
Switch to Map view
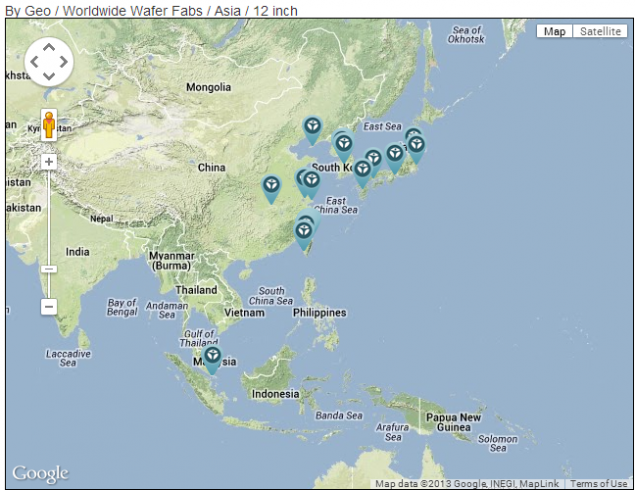554,31
